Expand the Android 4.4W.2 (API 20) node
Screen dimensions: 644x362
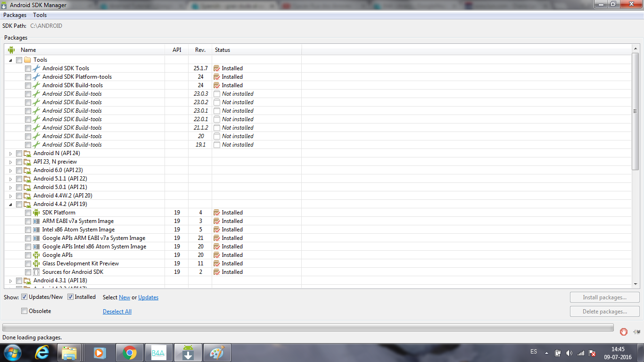pyautogui.click(x=11, y=196)
